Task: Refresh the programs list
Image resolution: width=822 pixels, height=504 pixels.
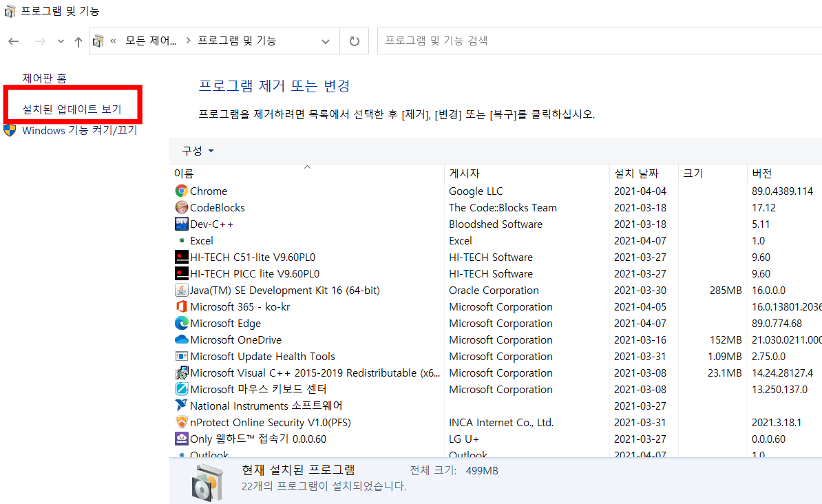Action: click(x=355, y=41)
